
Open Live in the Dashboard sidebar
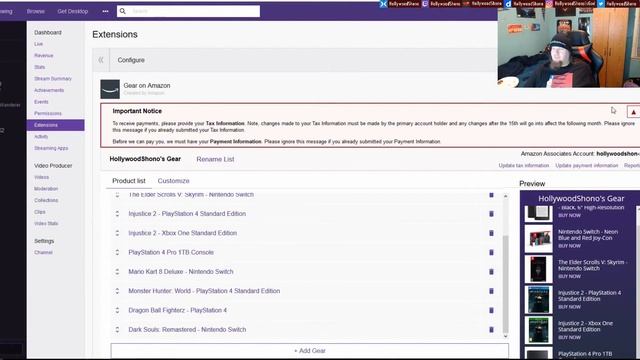[x=38, y=44]
